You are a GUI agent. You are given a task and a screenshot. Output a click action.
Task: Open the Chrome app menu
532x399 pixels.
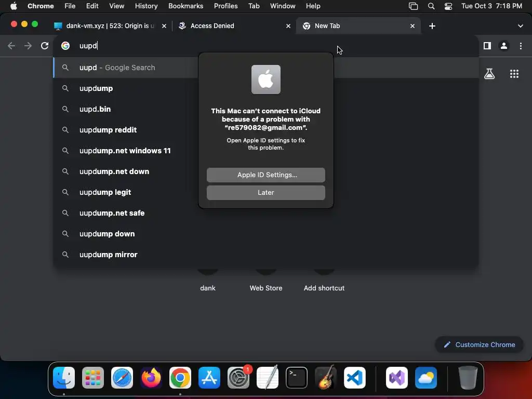coord(41,6)
